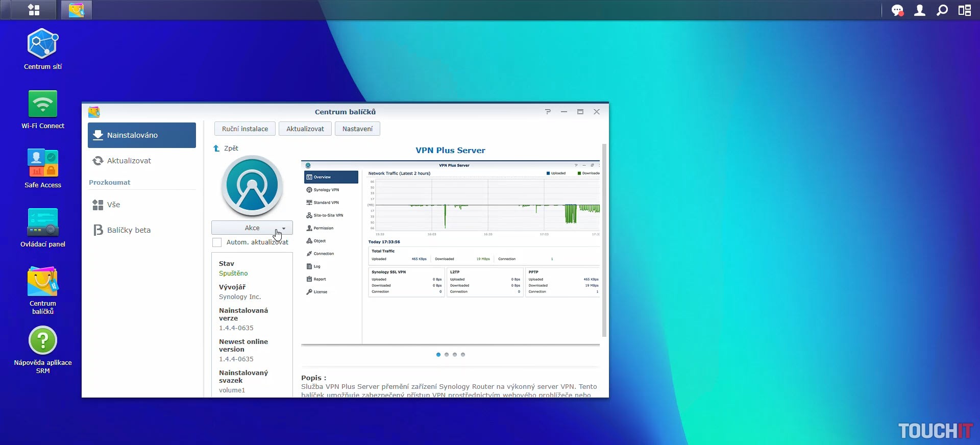Go back using the Zpět link
Viewport: 980px width, 445px height.
coord(226,149)
